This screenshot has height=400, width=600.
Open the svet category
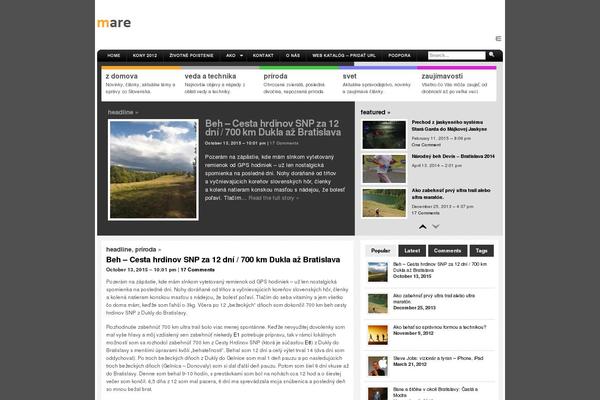point(349,76)
